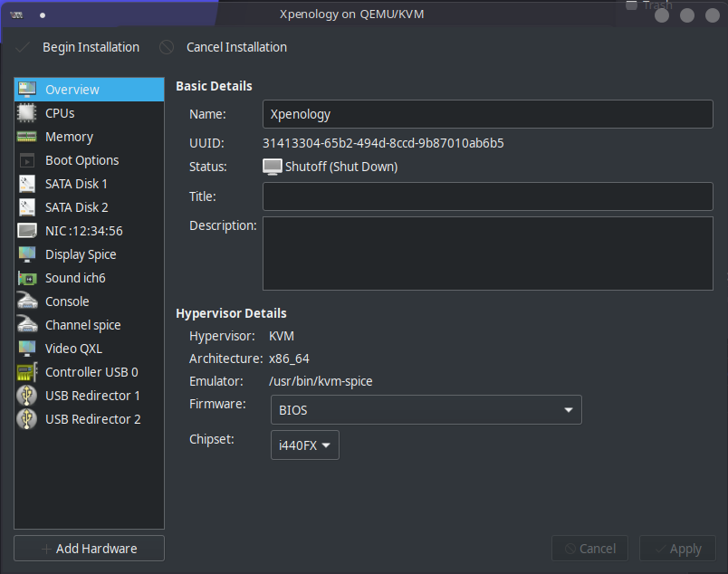The height and width of the screenshot is (574, 728).
Task: Click the Display Spice monitor icon
Action: click(x=27, y=254)
